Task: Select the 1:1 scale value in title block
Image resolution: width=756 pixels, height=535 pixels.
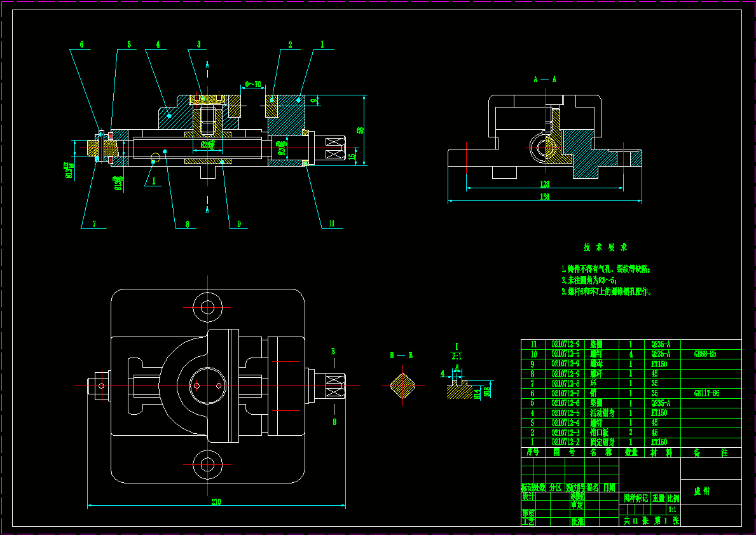Action: 673,510
